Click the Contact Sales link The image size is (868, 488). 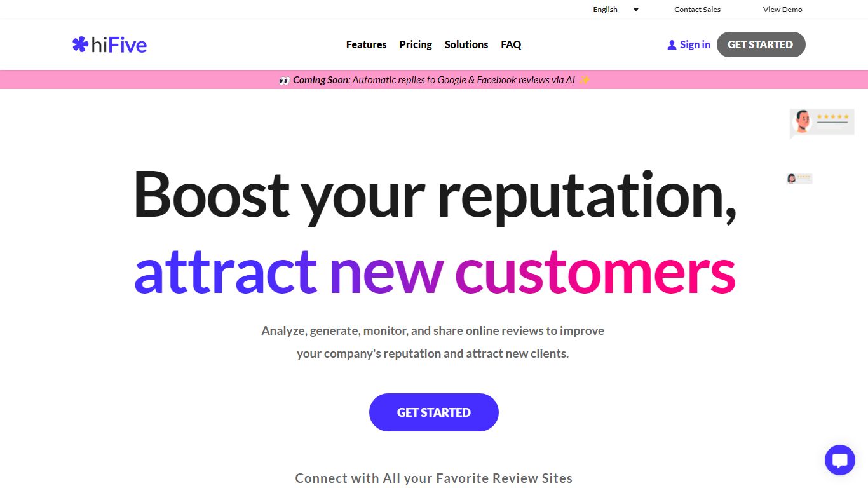(697, 9)
